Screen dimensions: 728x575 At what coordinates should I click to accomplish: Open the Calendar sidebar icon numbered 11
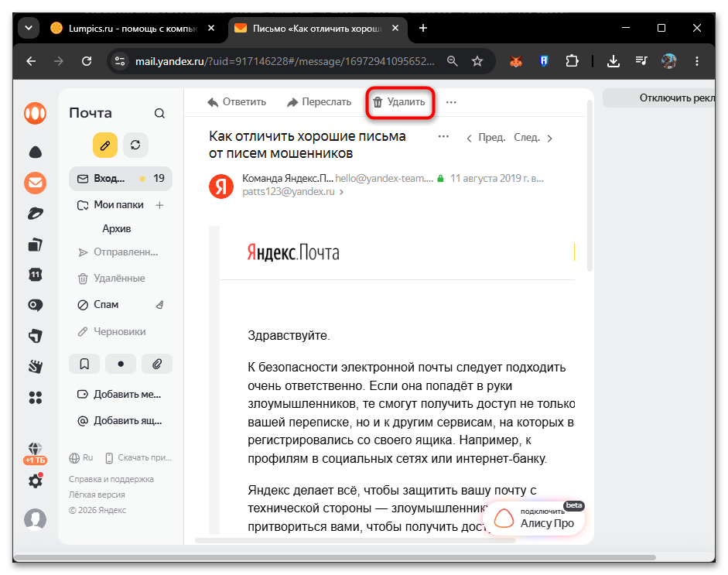click(x=36, y=275)
